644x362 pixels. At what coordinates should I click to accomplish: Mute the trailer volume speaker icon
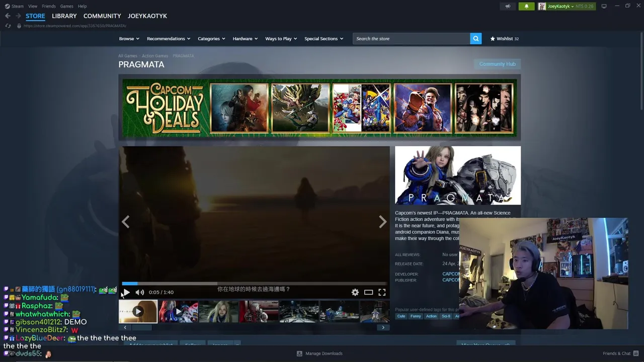click(x=140, y=292)
